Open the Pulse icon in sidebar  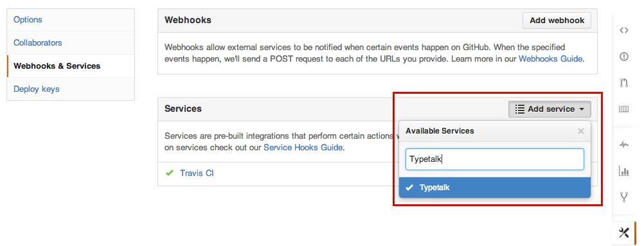pyautogui.click(x=624, y=145)
